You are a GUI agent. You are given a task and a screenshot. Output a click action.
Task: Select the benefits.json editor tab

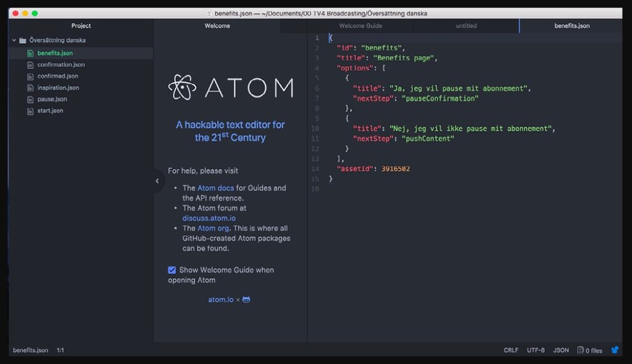[572, 26]
